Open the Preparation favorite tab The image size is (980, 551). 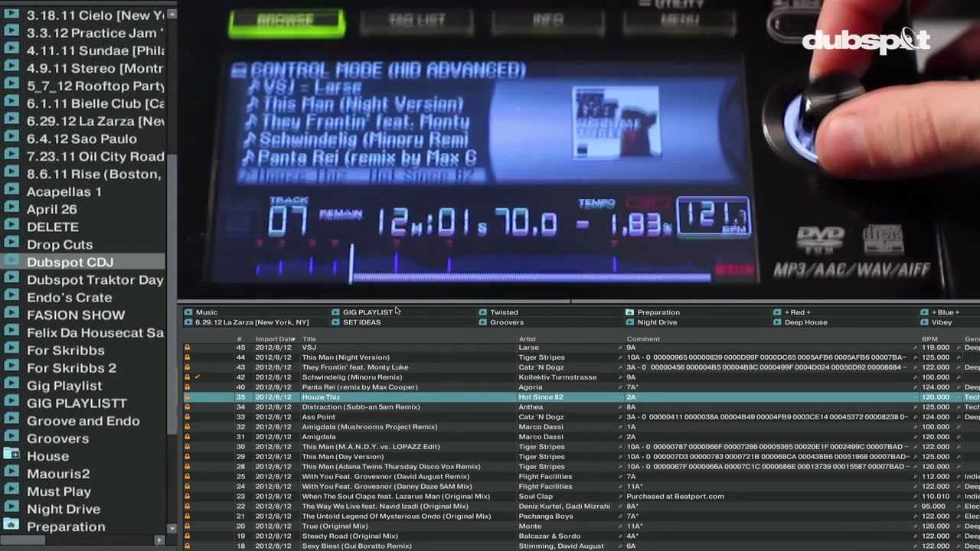658,312
